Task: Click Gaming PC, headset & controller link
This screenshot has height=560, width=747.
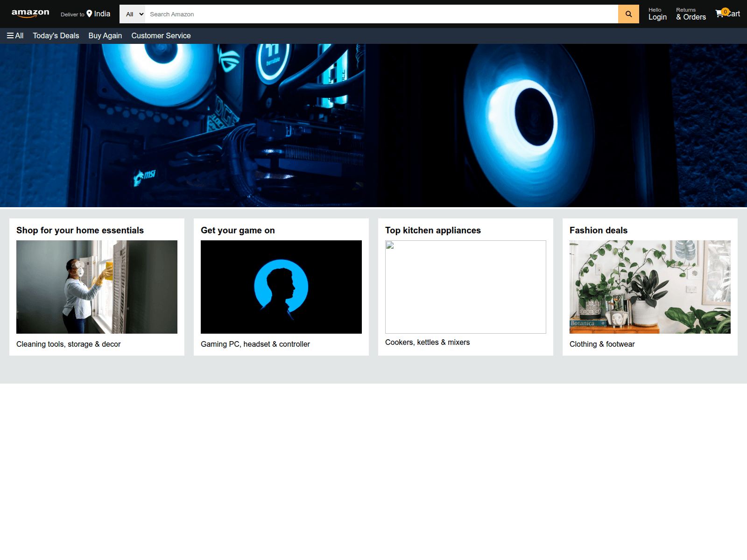Action: (255, 344)
